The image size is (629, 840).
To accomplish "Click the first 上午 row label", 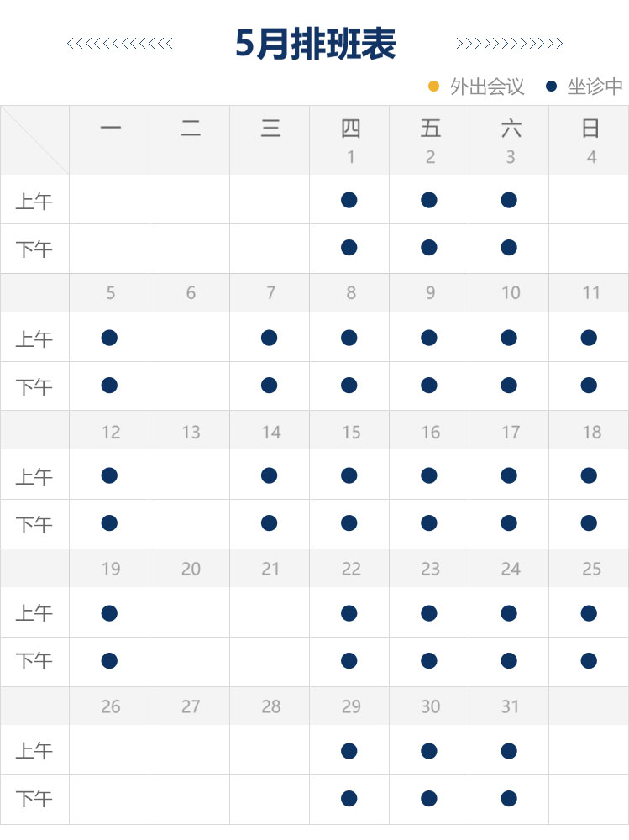I will point(34,202).
